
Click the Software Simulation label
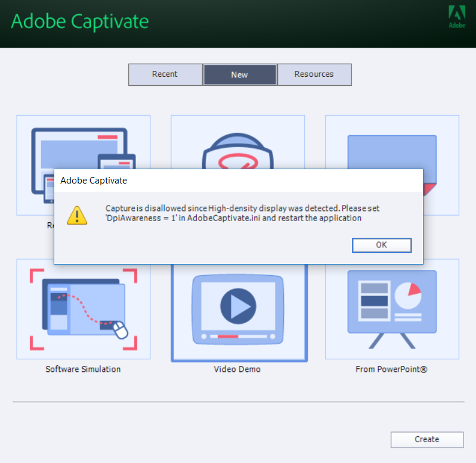coord(83,369)
